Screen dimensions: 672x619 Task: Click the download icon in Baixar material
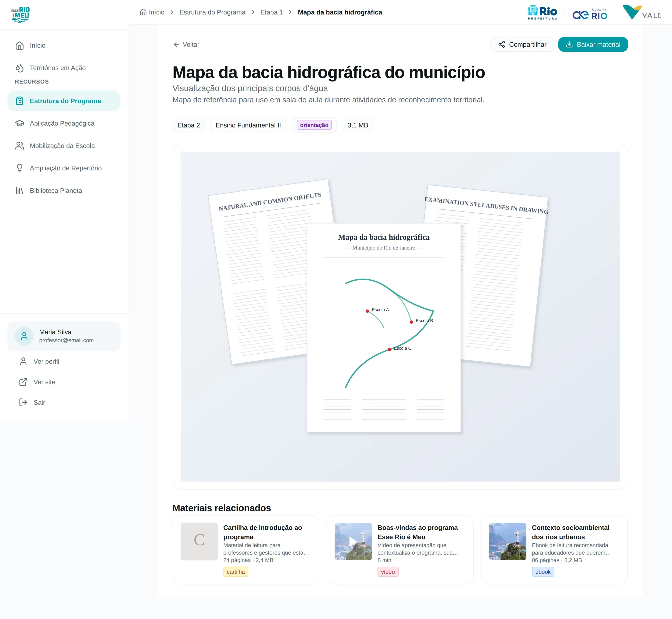click(x=569, y=45)
